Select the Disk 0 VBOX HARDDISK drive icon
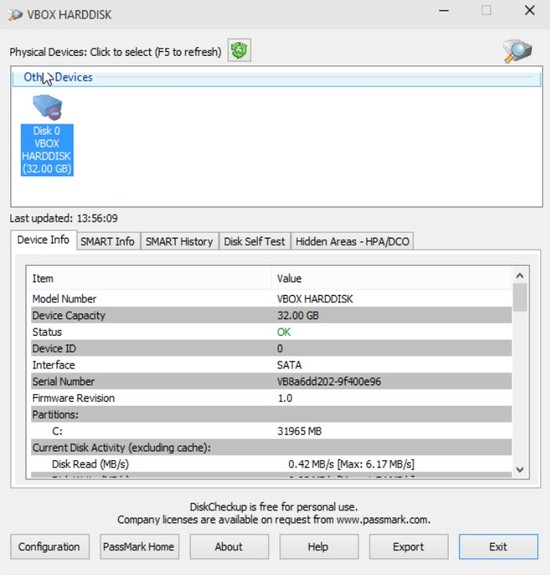Screen dimensions: 550x575 click(47, 135)
